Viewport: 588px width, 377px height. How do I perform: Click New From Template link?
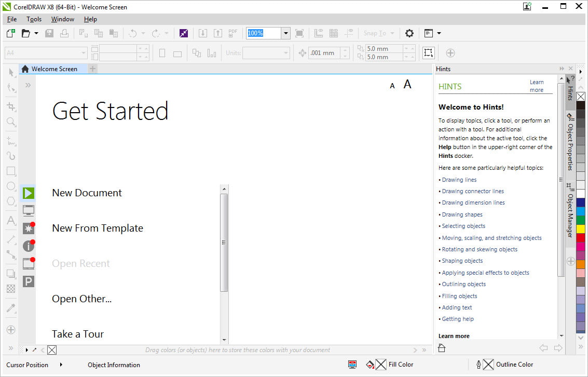tap(98, 228)
